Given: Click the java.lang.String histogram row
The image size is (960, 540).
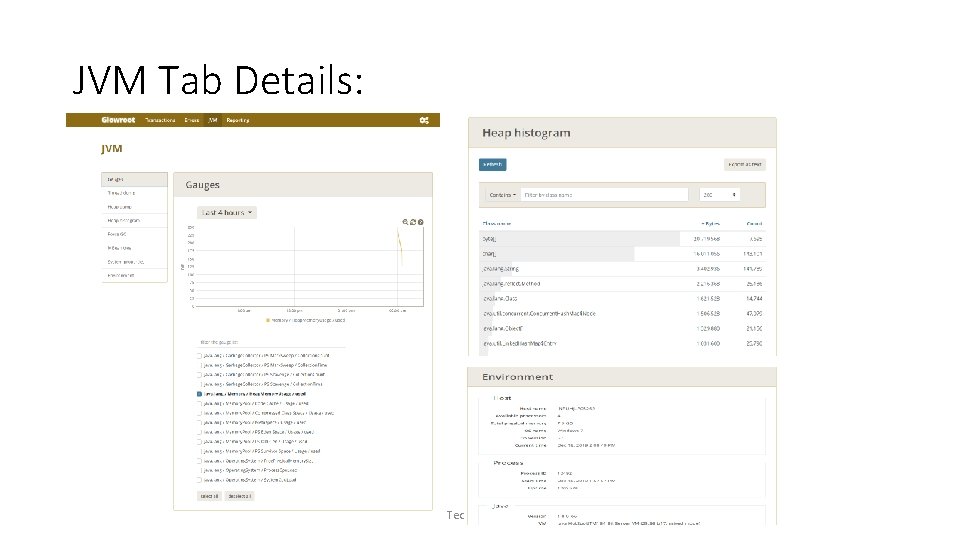Looking at the screenshot, I should tap(622, 269).
